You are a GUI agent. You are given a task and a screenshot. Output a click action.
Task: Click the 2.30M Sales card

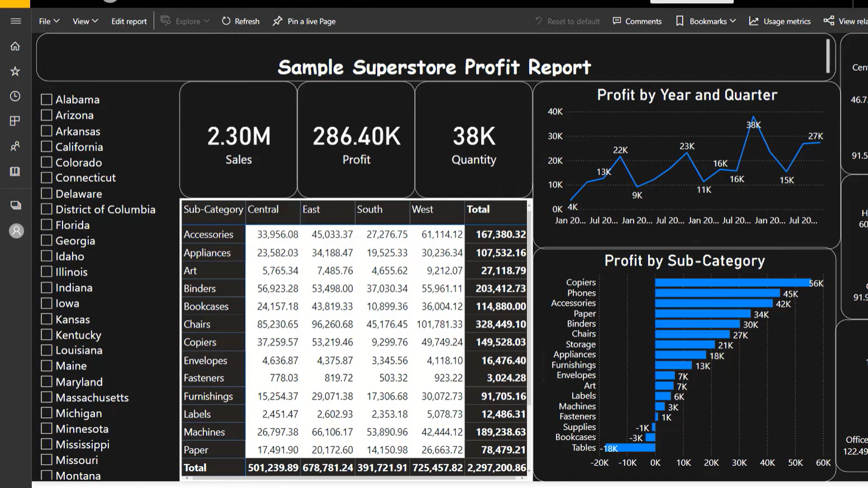pyautogui.click(x=238, y=140)
